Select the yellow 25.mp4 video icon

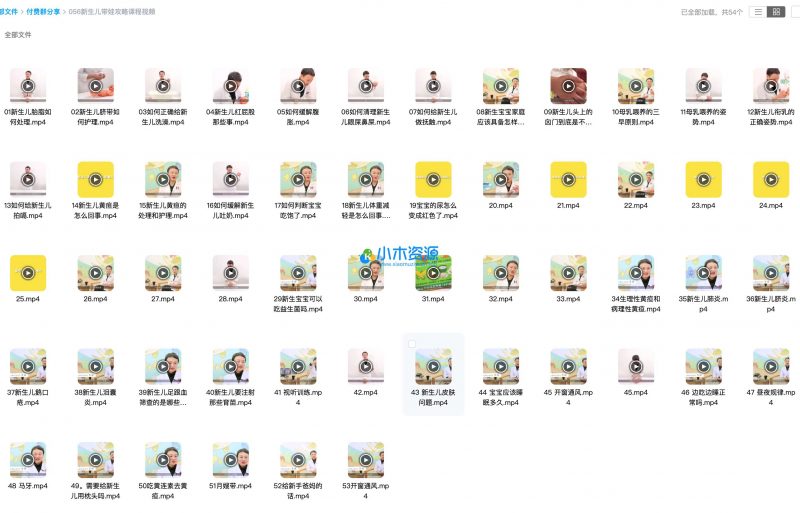(28, 273)
